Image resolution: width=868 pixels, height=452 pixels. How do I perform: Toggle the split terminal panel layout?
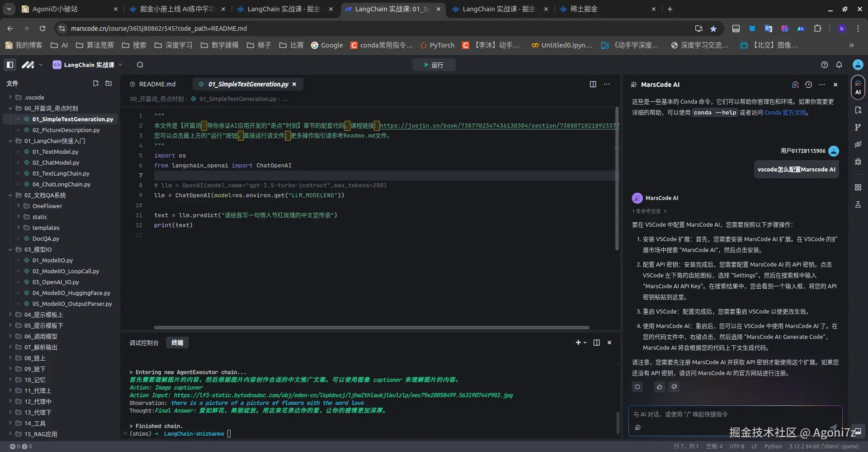(596, 343)
